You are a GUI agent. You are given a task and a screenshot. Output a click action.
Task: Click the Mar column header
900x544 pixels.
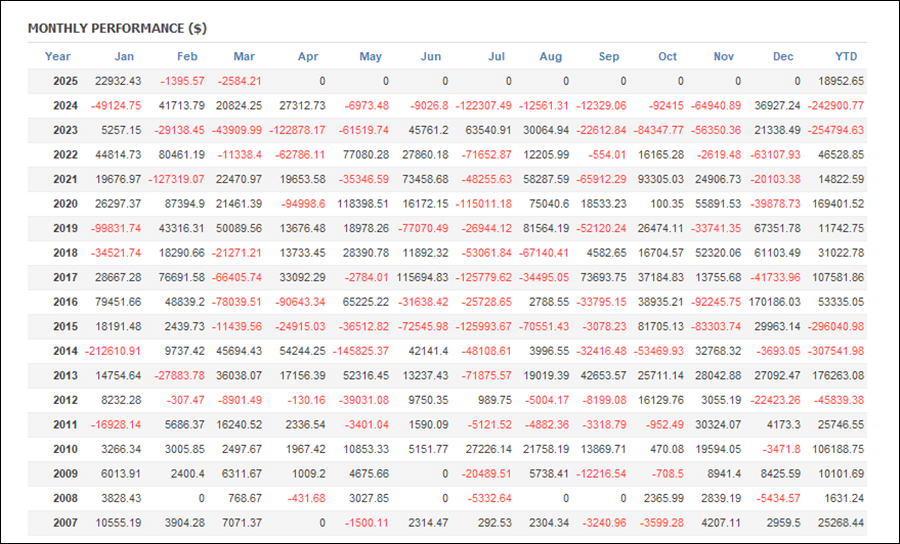point(244,56)
